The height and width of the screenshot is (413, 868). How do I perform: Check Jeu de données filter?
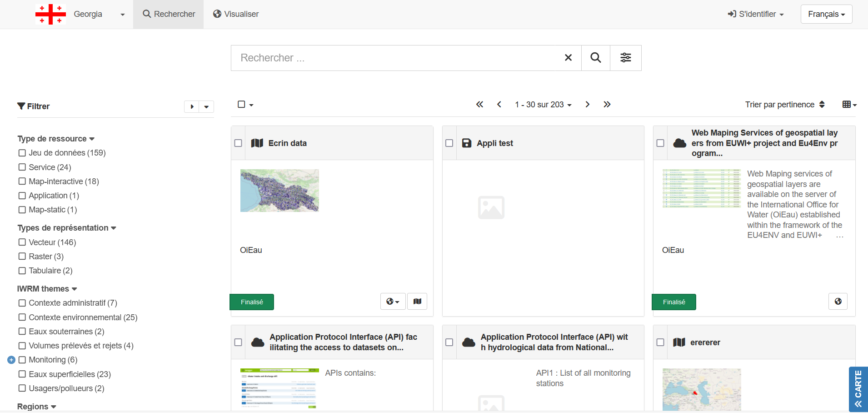22,153
